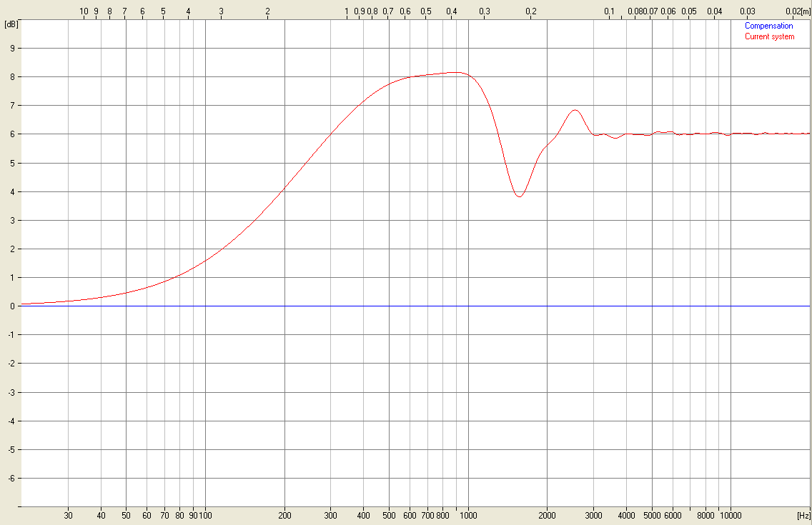
Task: Click the 10 label on the top wavelength axis
Action: (84, 11)
